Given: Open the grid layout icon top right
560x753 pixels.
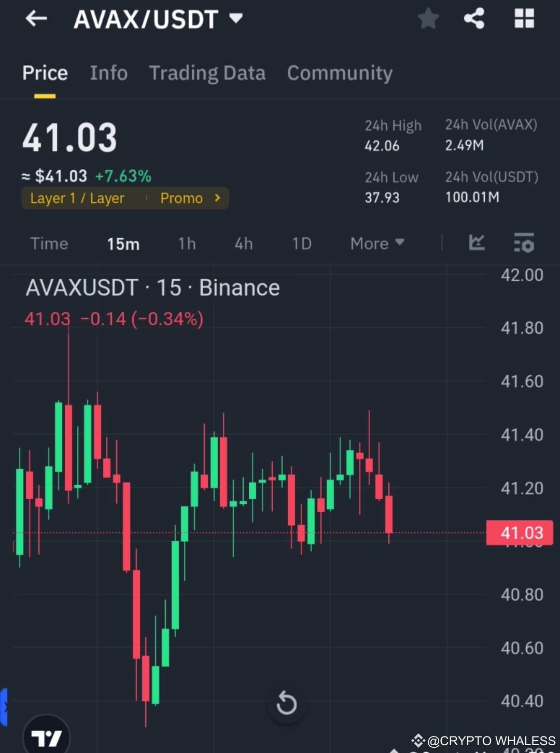Looking at the screenshot, I should [524, 19].
